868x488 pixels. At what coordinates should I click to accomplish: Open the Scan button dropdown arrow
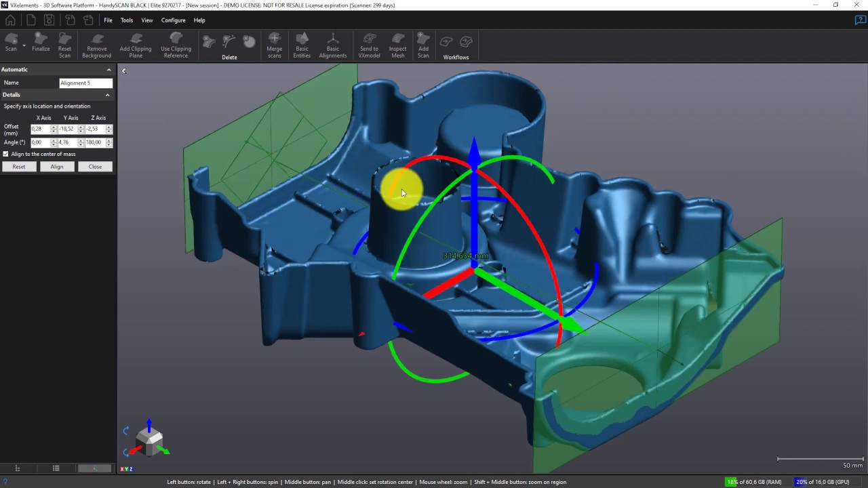coord(24,46)
